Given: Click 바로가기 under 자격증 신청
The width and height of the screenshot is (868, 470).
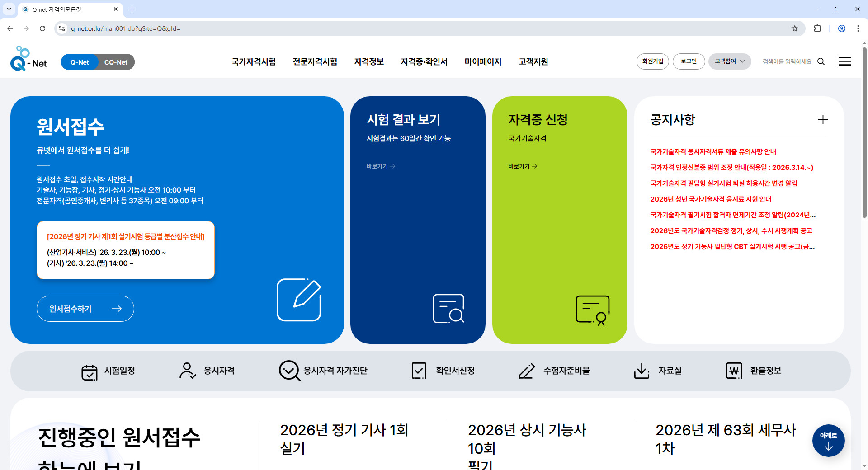Looking at the screenshot, I should [523, 166].
